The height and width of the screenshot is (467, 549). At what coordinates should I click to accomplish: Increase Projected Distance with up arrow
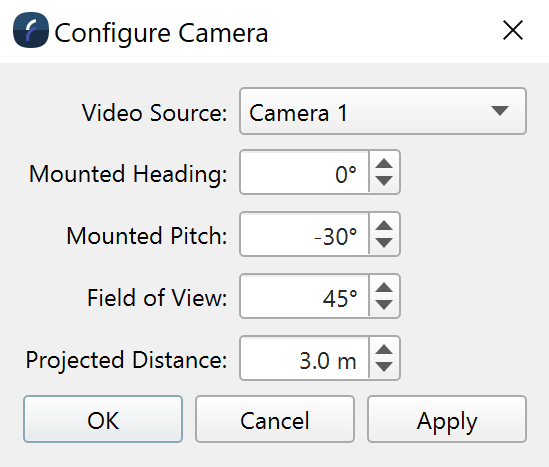coord(384,349)
